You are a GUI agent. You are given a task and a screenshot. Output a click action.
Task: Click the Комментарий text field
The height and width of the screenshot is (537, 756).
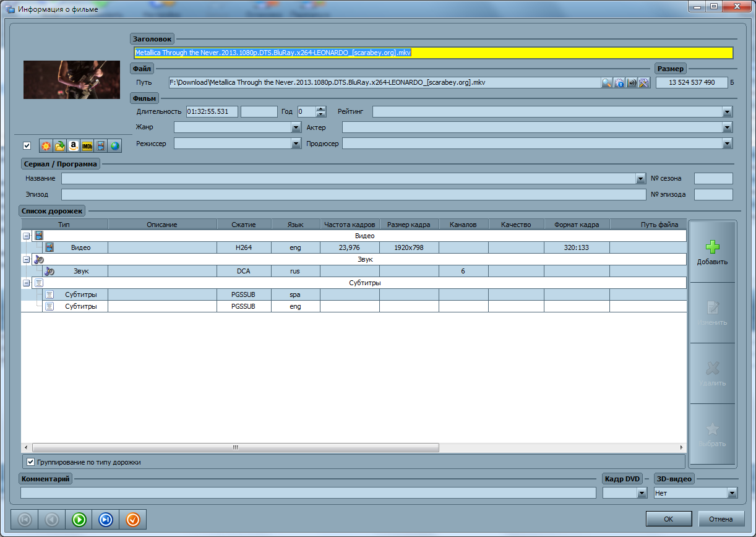click(x=307, y=493)
